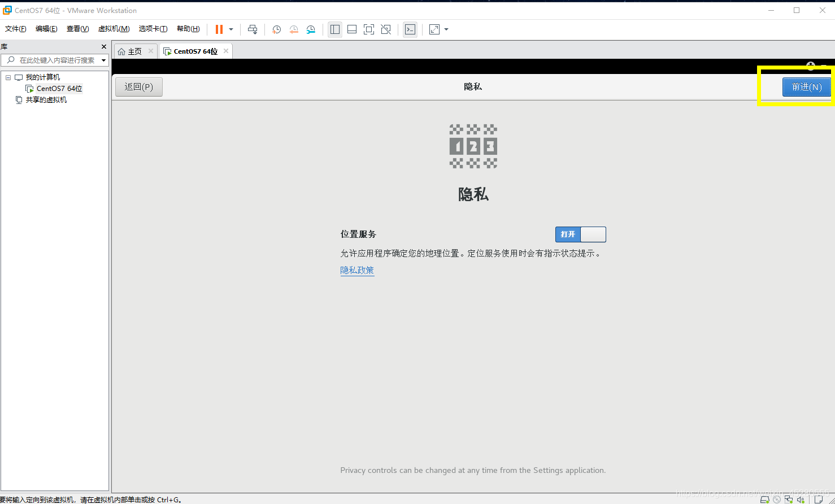
Task: Open the stretch display dropdown arrow
Action: pos(446,29)
